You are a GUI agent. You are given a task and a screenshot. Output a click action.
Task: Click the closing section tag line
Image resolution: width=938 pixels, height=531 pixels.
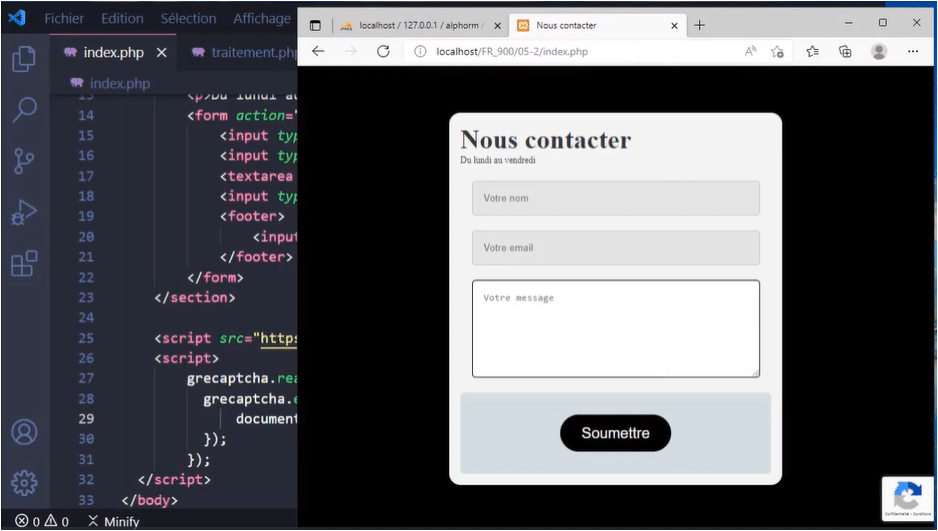[194, 298]
